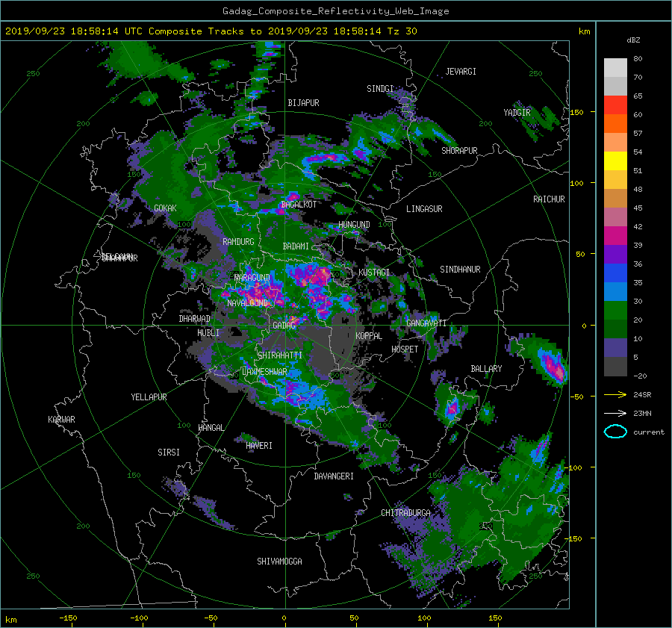Click the LAXMESHWAR city label

click(x=264, y=372)
